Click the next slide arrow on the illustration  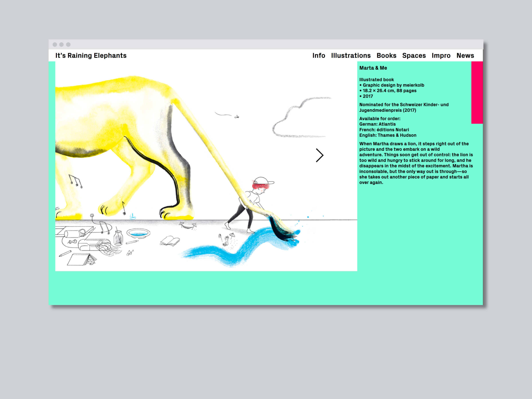click(319, 155)
